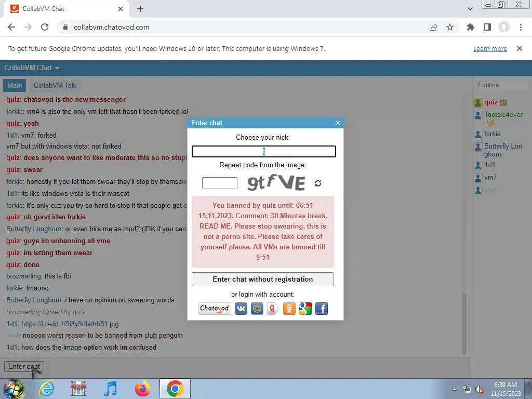532x399 pixels.
Task: Refresh the captcha image code
Action: pos(317,183)
